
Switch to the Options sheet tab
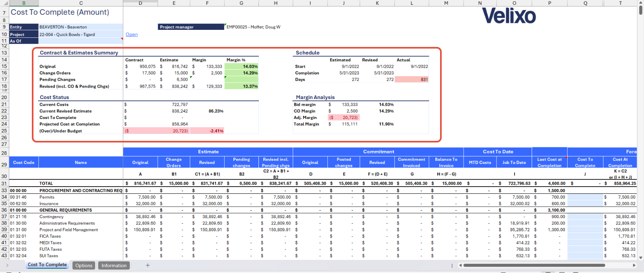click(84, 265)
